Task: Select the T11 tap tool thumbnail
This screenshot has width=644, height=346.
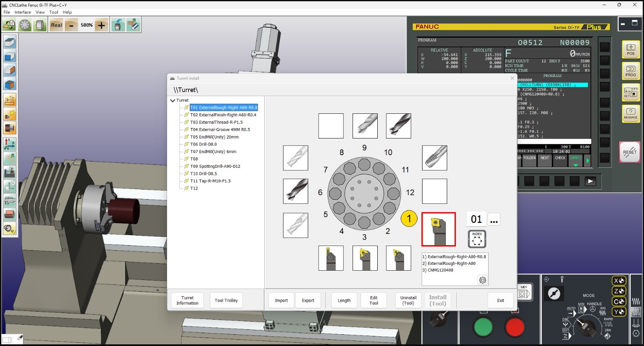Action: 434,158
